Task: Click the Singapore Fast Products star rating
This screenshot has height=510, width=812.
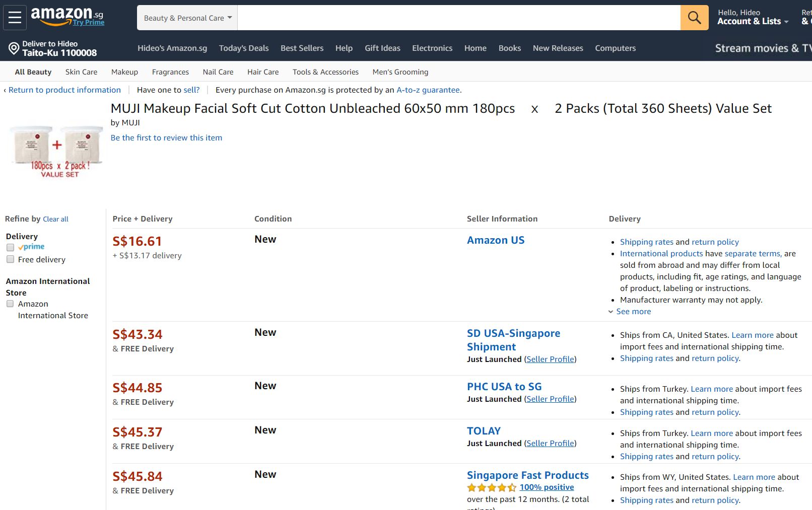Action: [492, 487]
